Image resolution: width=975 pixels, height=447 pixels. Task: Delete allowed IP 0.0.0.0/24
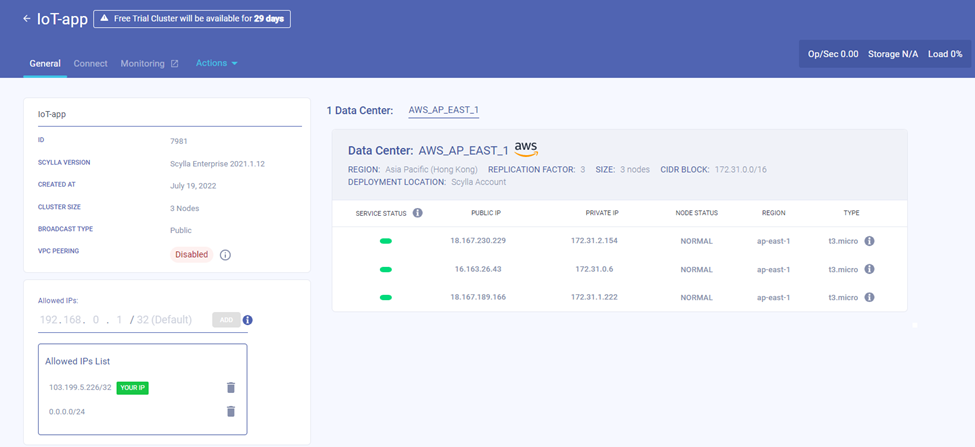pos(231,411)
